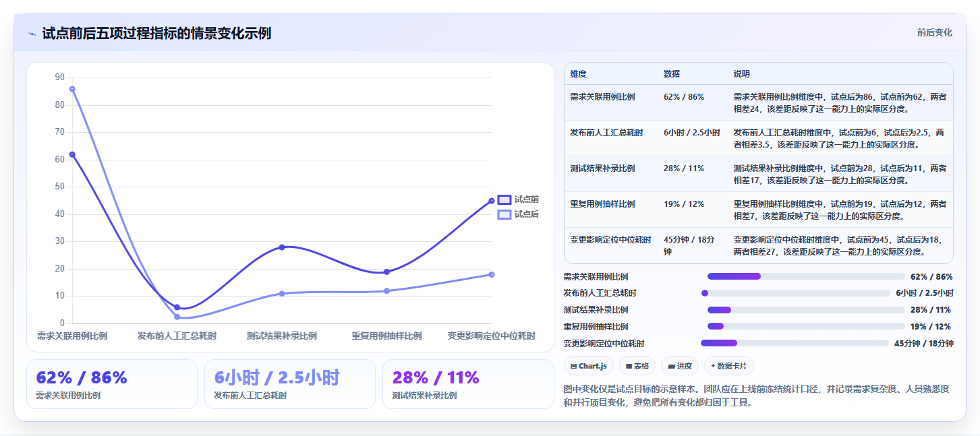The image size is (980, 436).
Task: Click the 数据 column header
Action: pos(672,73)
